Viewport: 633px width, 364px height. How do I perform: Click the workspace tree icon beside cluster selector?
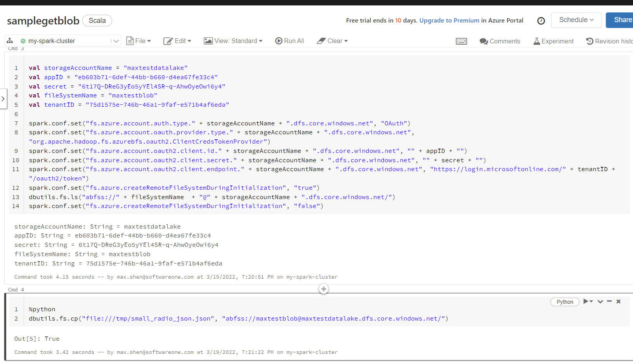[10, 40]
